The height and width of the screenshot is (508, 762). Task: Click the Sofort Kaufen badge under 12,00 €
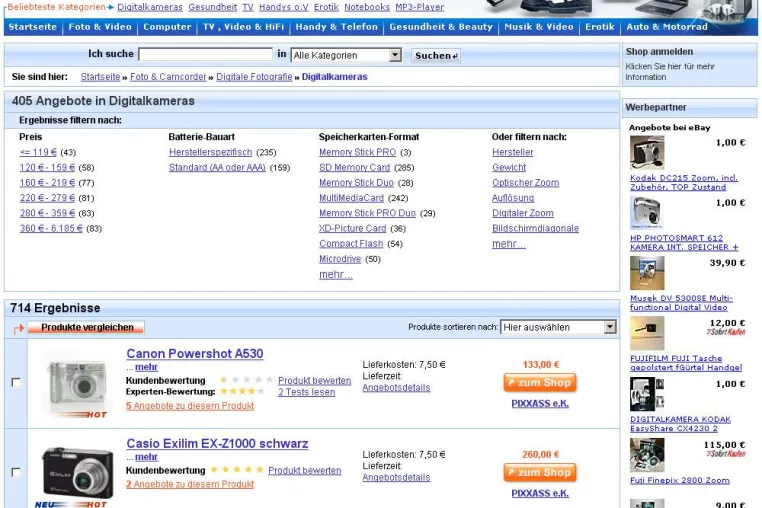tap(726, 332)
